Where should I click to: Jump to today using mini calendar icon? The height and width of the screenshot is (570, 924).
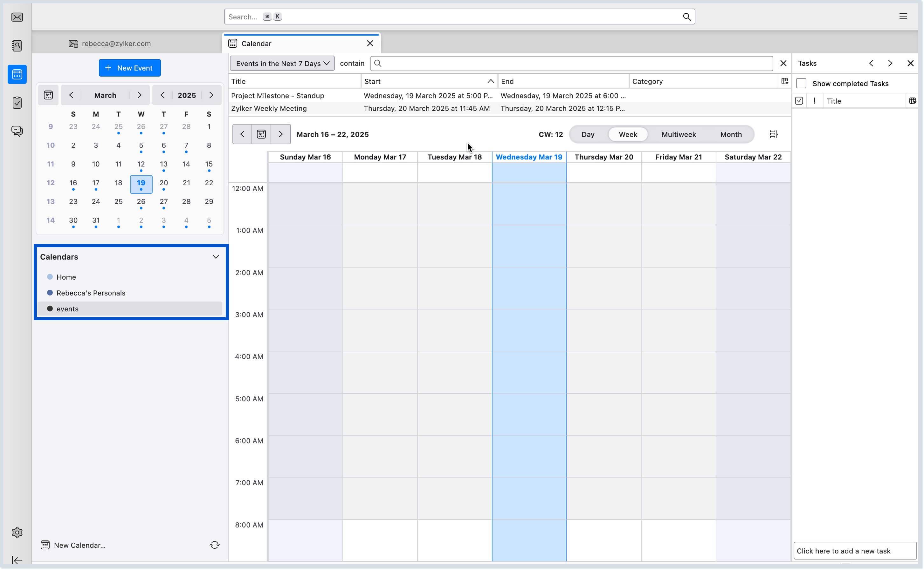(x=48, y=95)
